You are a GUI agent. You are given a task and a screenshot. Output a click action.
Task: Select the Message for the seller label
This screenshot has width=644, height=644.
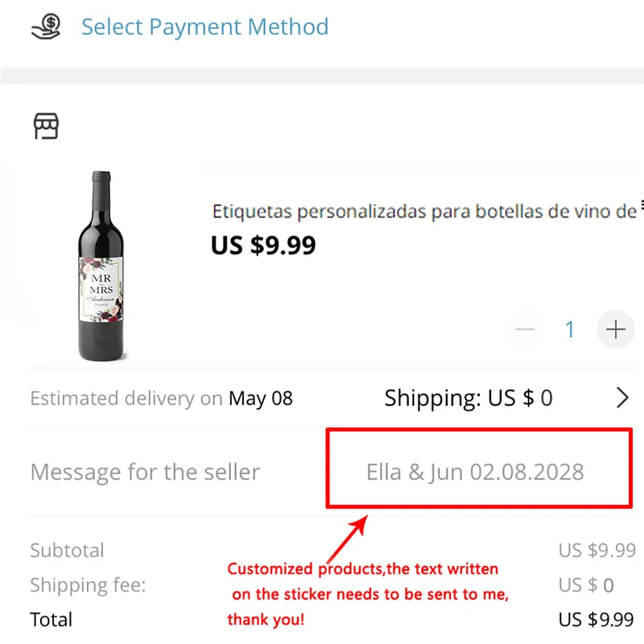(145, 473)
